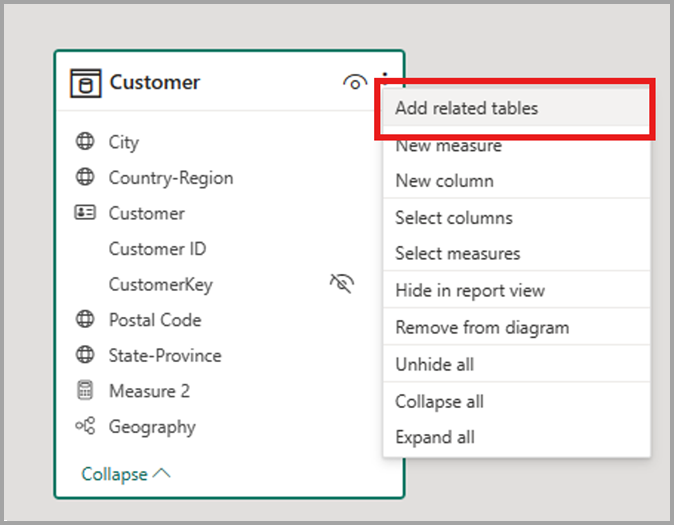Select the Customer ID field
Viewport: 674px width, 525px height.
point(157,249)
